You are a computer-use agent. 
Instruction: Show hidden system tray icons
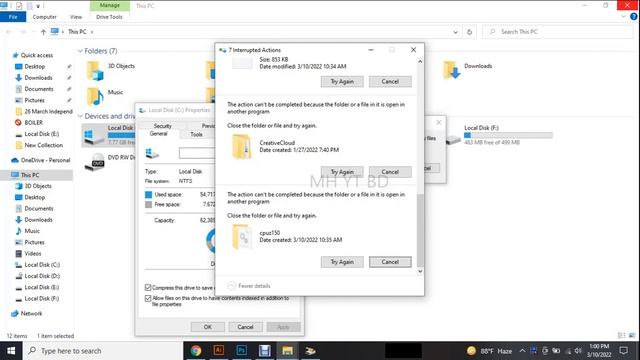pos(522,351)
